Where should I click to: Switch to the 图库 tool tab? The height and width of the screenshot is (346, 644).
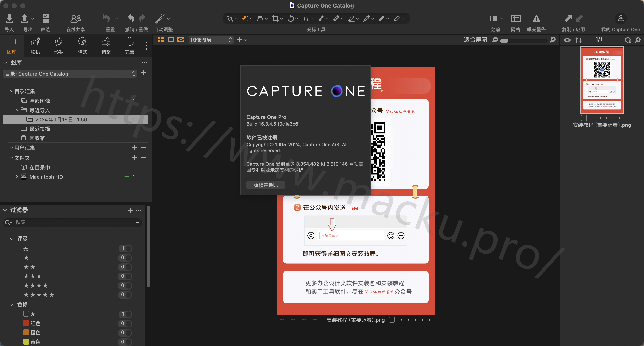pos(12,46)
